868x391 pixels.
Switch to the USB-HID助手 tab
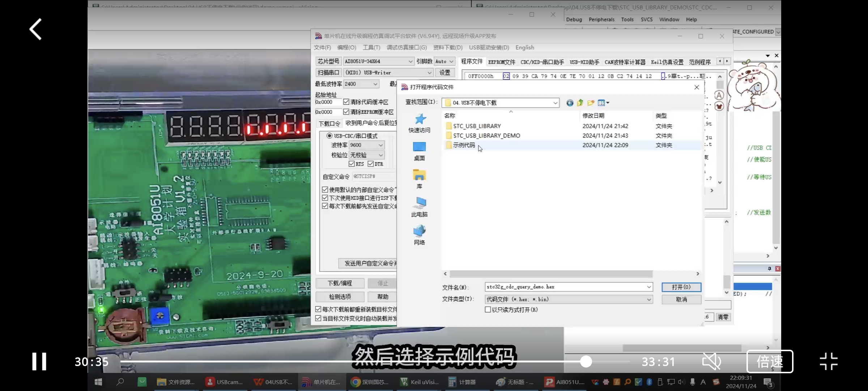tap(584, 62)
